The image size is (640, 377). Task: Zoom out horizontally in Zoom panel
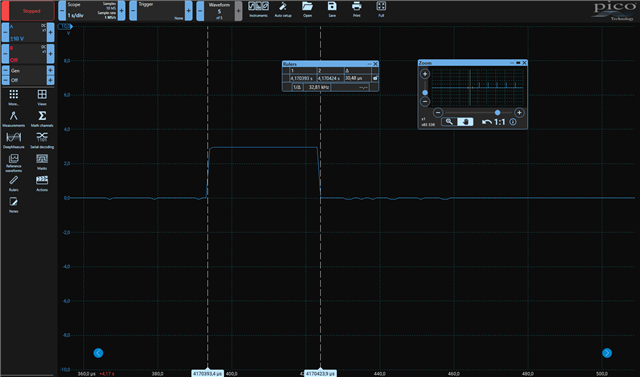(x=438, y=113)
